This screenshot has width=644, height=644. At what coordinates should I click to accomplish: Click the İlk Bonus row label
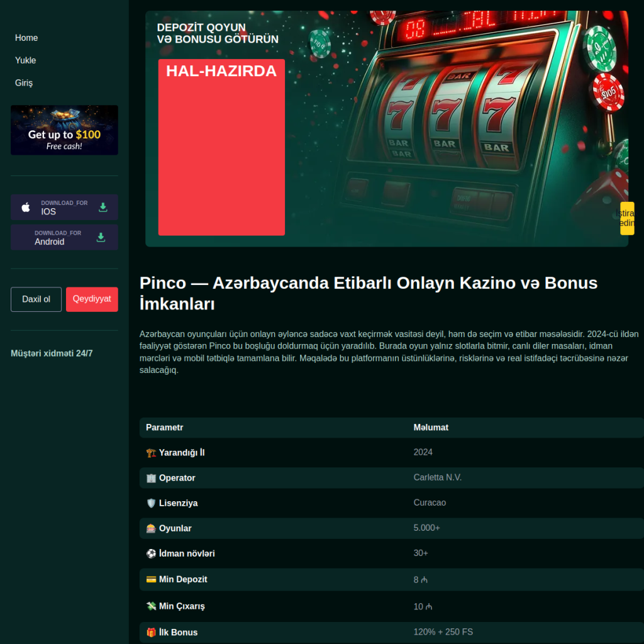[178, 633]
